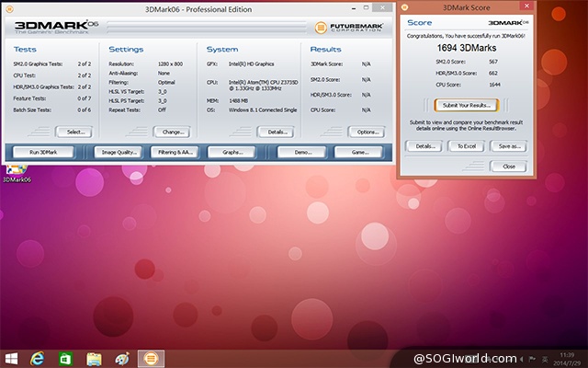This screenshot has width=588, height=368.
Task: Switch input language indicator in tray
Action: tap(545, 360)
